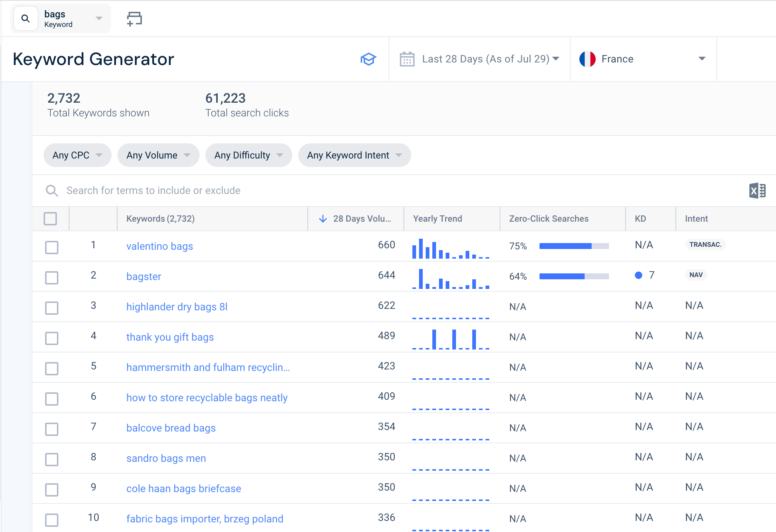
Task: Open the tutorial graduation cap icon
Action: 368,59
